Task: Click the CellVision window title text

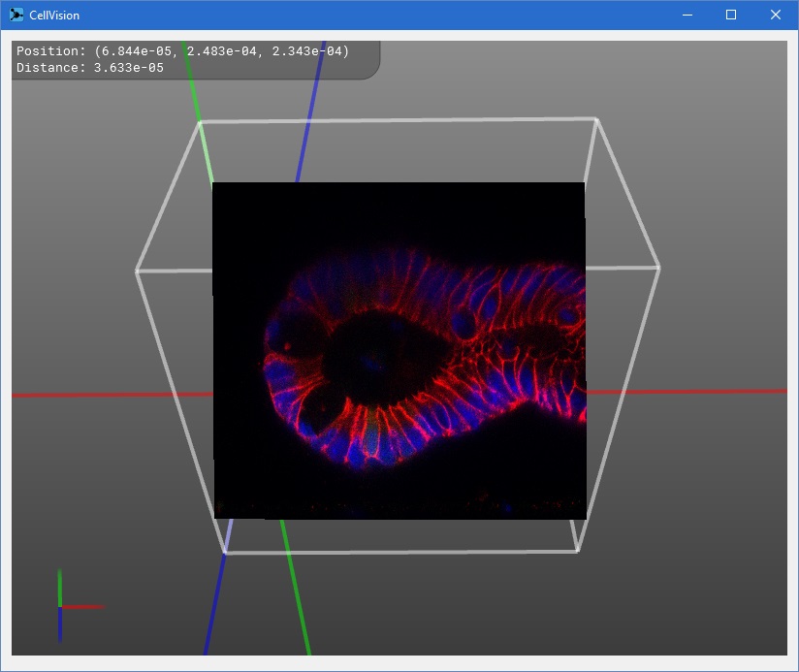Action: point(54,15)
